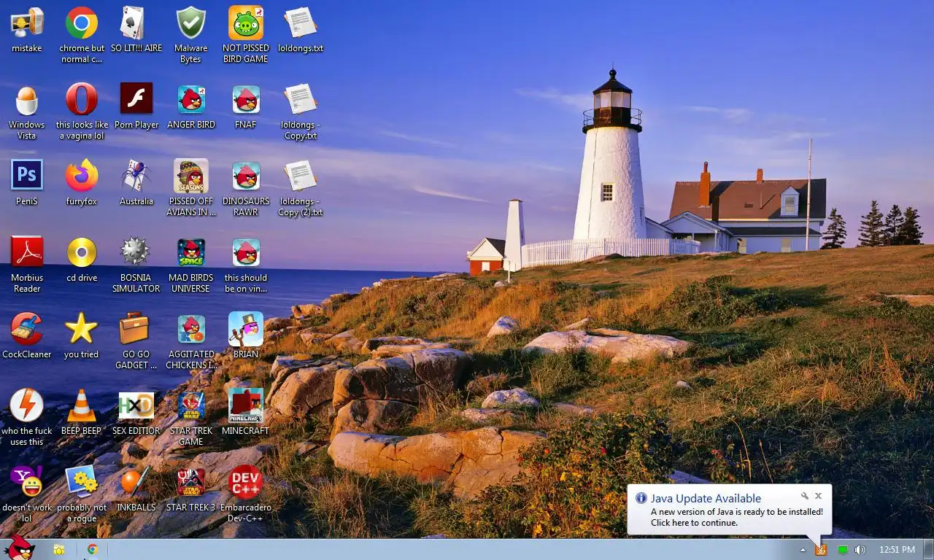Click the Chrome icon in the taskbar
Viewport: 934px width, 560px height.
click(x=93, y=550)
